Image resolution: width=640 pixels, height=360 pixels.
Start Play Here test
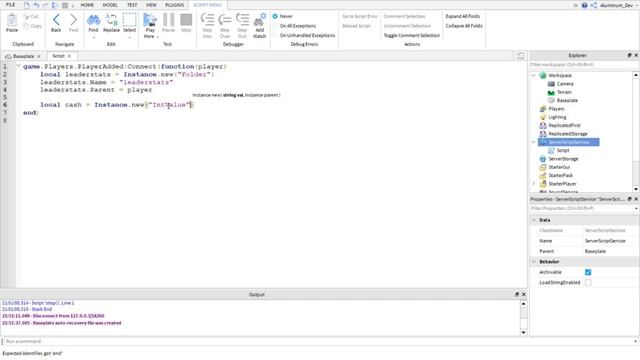tap(150, 20)
